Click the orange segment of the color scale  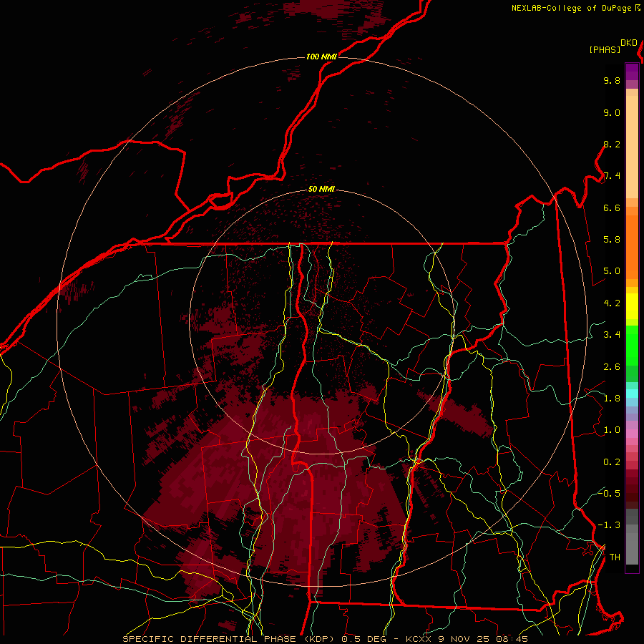pyautogui.click(x=632, y=246)
